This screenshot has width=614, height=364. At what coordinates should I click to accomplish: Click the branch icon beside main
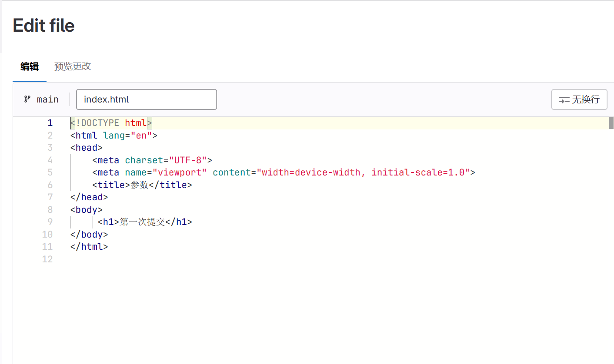[x=27, y=99]
